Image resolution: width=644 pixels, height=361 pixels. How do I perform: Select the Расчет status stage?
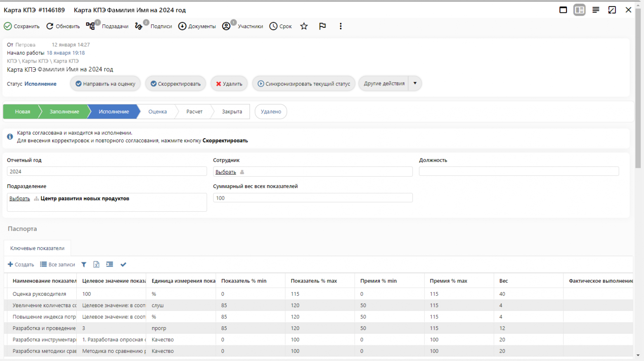(194, 111)
